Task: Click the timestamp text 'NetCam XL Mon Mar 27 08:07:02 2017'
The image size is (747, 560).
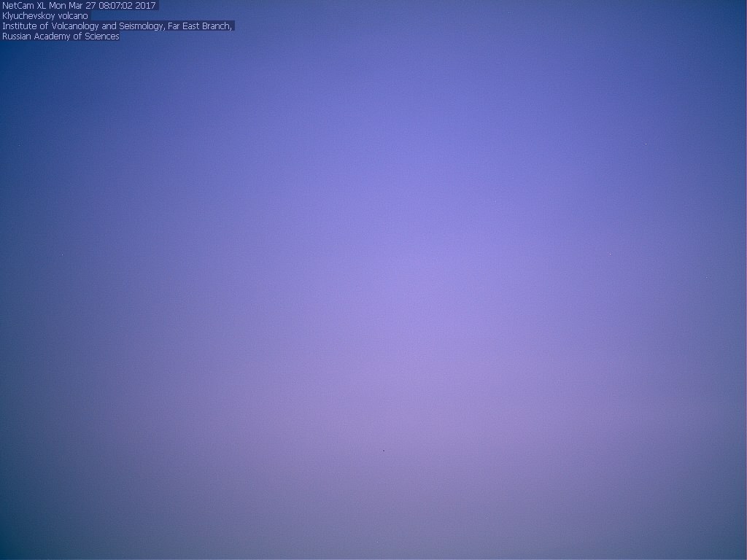Action: pos(79,6)
